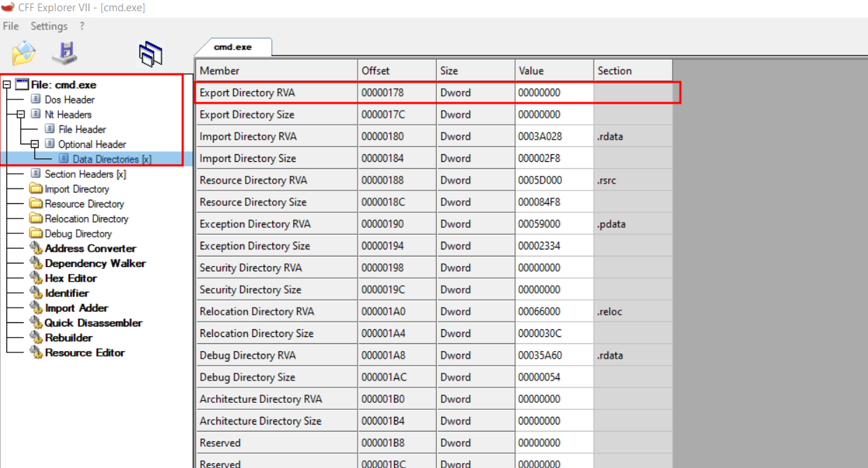This screenshot has height=468, width=868.
Task: Click the Open file folder toolbar icon
Action: (x=24, y=53)
